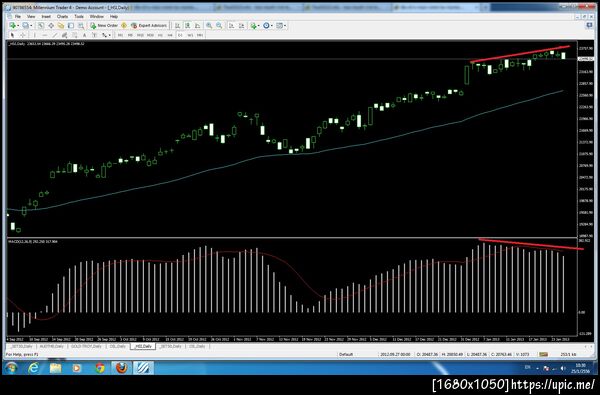Open the chat bubble icon at toolbar right
Image resolution: width=600 pixels, height=395 pixels.
coord(589,25)
